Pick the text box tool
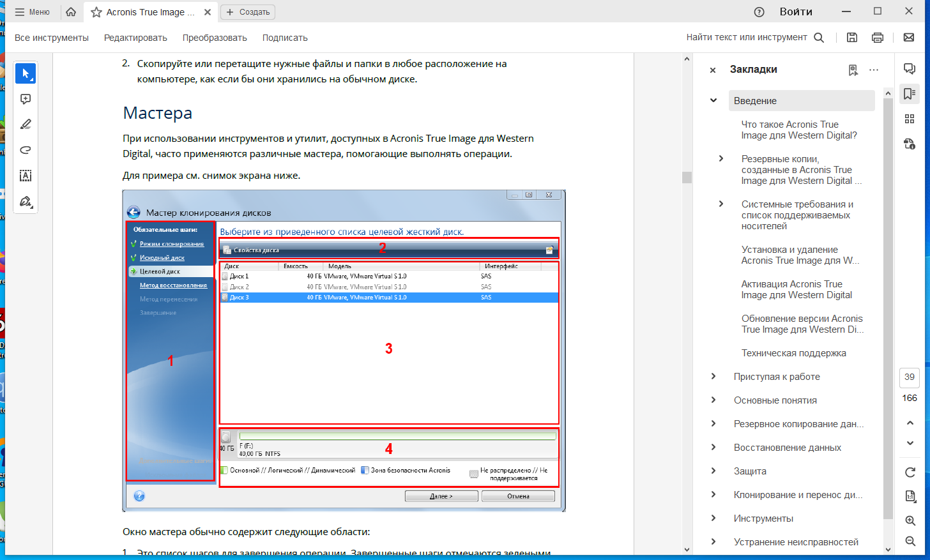This screenshot has width=930, height=560. (26, 176)
